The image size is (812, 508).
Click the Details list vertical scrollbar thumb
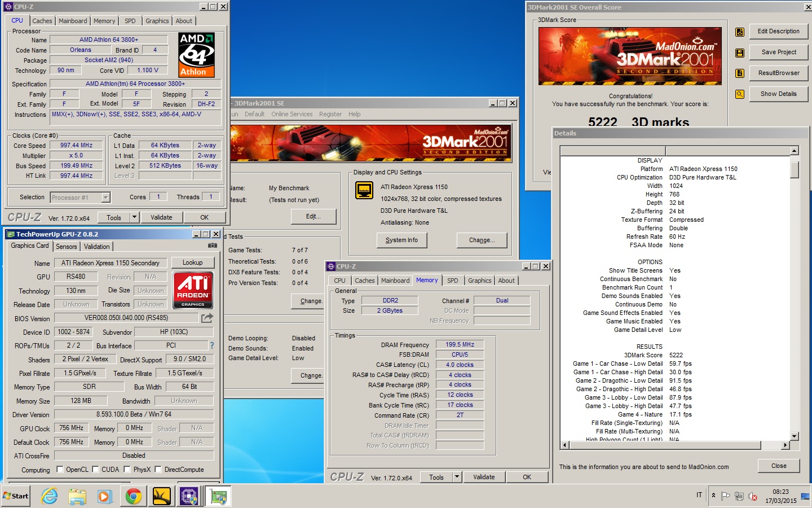pos(795,169)
